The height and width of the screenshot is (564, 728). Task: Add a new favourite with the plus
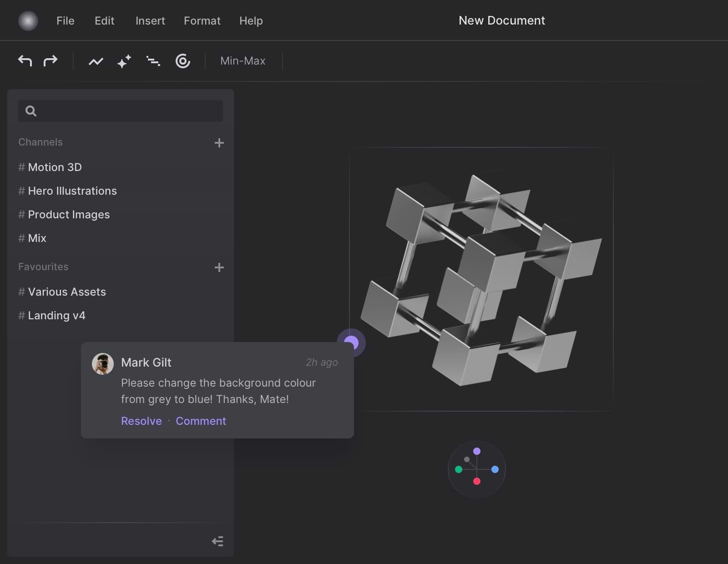click(219, 267)
